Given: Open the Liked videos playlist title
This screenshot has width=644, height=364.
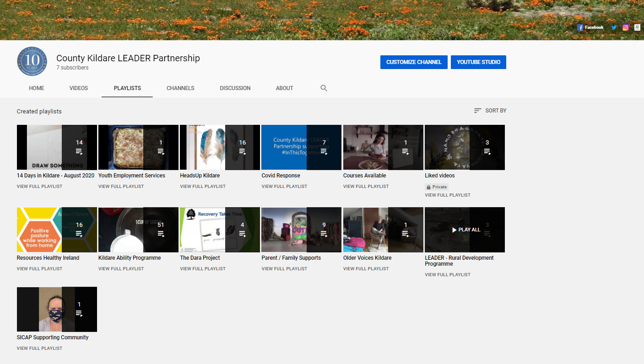Looking at the screenshot, I should click(x=440, y=176).
